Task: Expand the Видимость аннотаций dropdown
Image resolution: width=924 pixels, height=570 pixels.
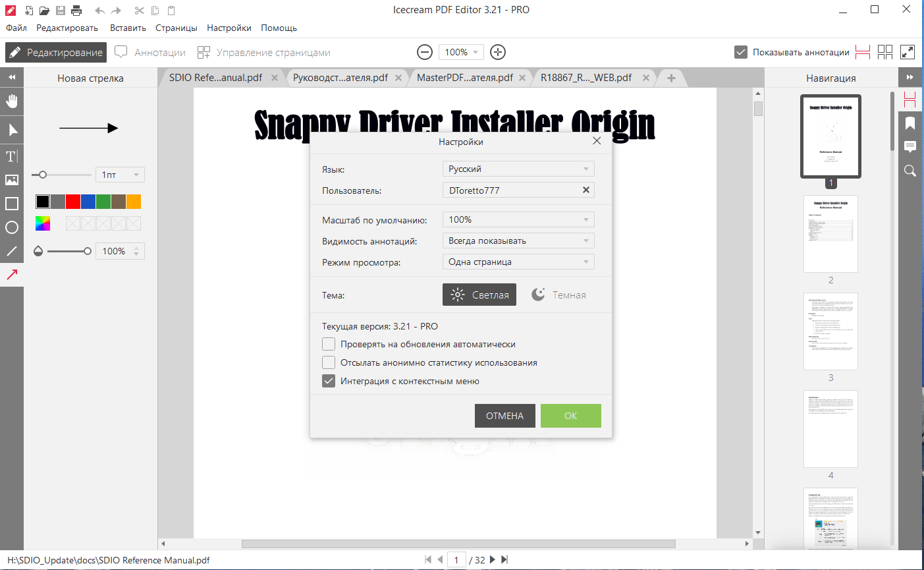Action: tap(518, 241)
